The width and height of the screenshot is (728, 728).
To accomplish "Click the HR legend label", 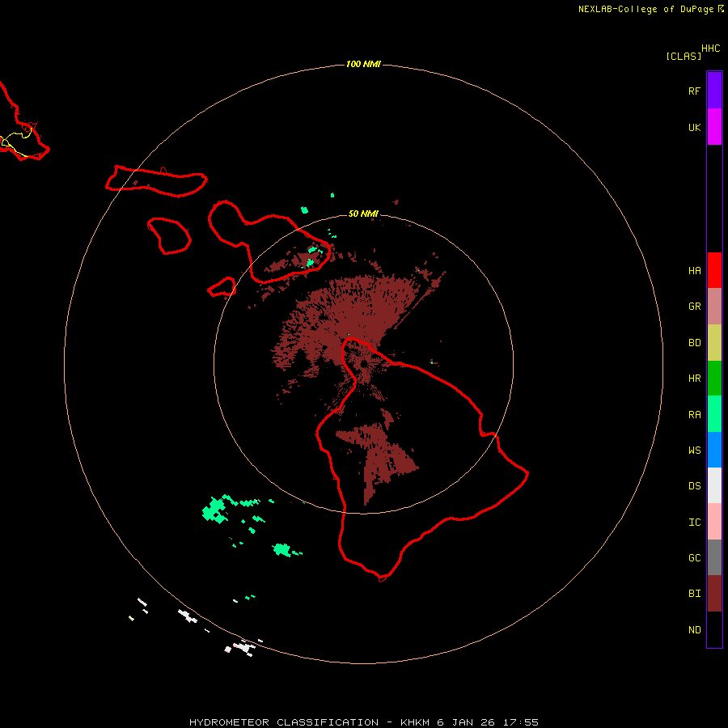I will click(x=694, y=379).
